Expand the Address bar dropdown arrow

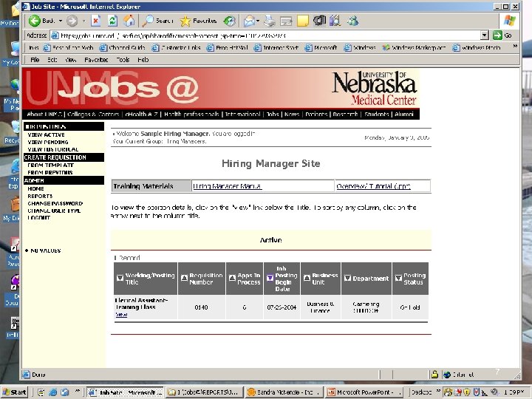pos(485,35)
